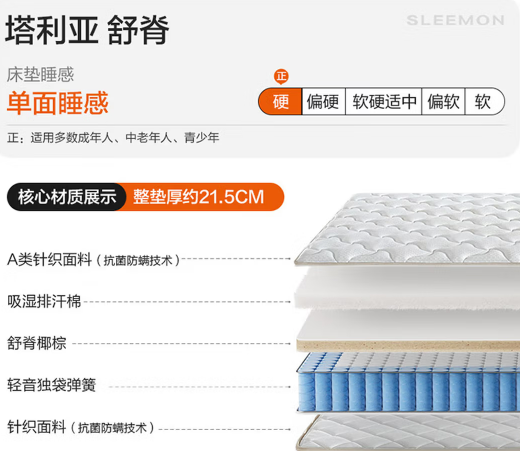Click the 塔利亚 舒脊 product title
The image size is (520, 451).
pos(87,30)
